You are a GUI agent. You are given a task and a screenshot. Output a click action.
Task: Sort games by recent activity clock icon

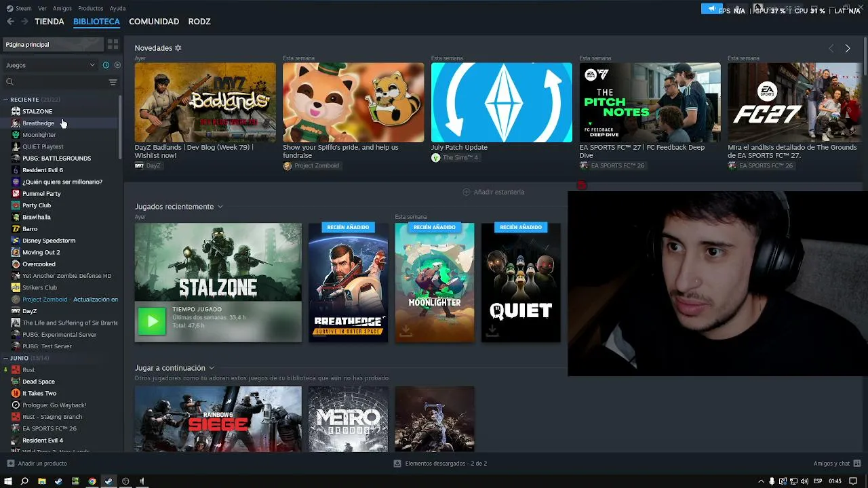[106, 65]
